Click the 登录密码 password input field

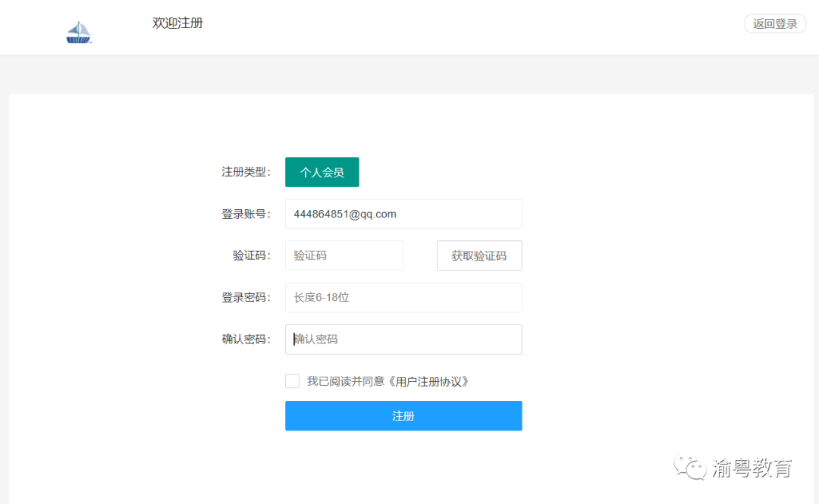tap(403, 297)
